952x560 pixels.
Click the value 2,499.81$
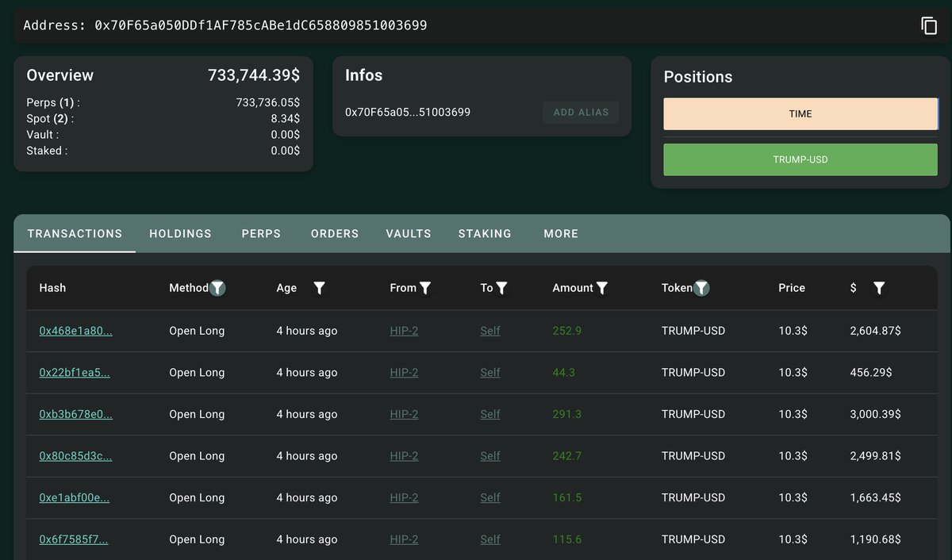[x=875, y=456]
